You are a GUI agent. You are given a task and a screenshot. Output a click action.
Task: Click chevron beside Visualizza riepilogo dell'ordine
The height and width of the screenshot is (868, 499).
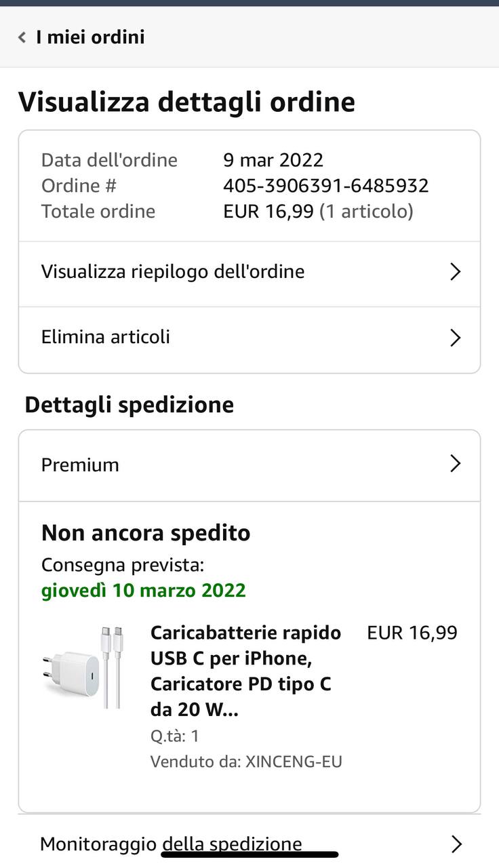456,272
